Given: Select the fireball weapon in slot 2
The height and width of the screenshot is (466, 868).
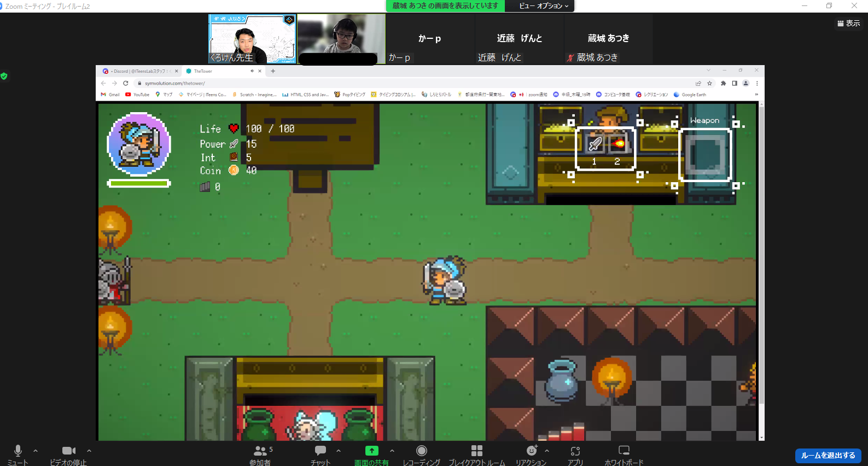Looking at the screenshot, I should point(618,144).
